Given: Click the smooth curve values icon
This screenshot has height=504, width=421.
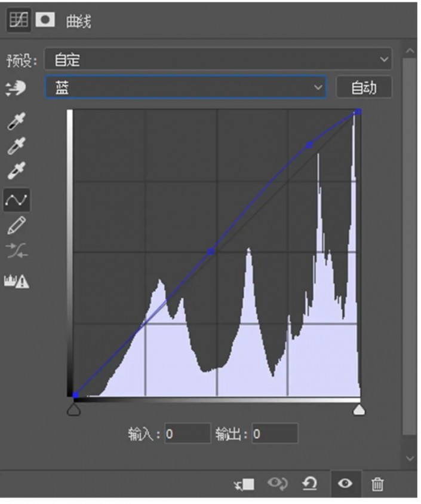Looking at the screenshot, I should tap(17, 251).
